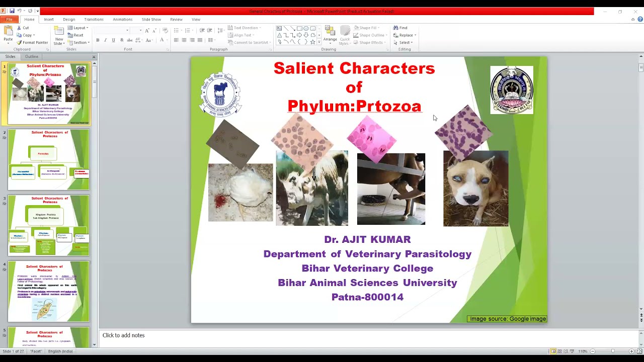Select the rectangle shape in shapes gallery

coord(299,28)
